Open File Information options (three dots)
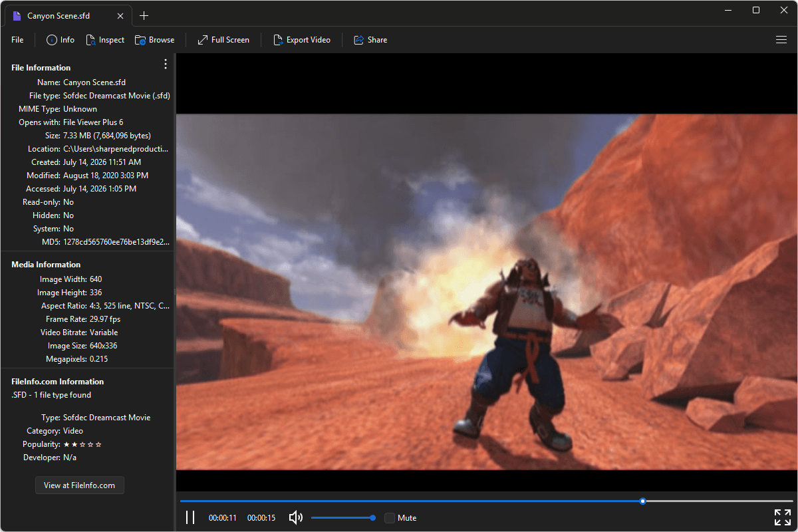This screenshot has height=532, width=798. (x=166, y=64)
